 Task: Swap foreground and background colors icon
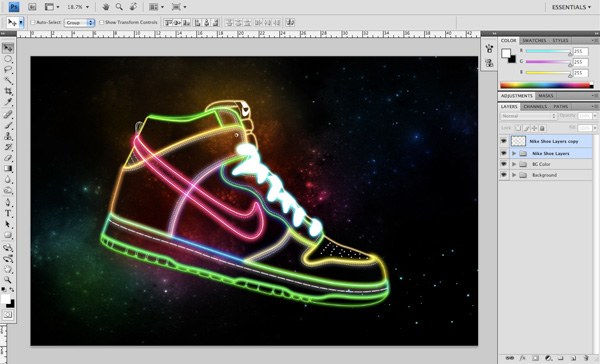[x=12, y=290]
